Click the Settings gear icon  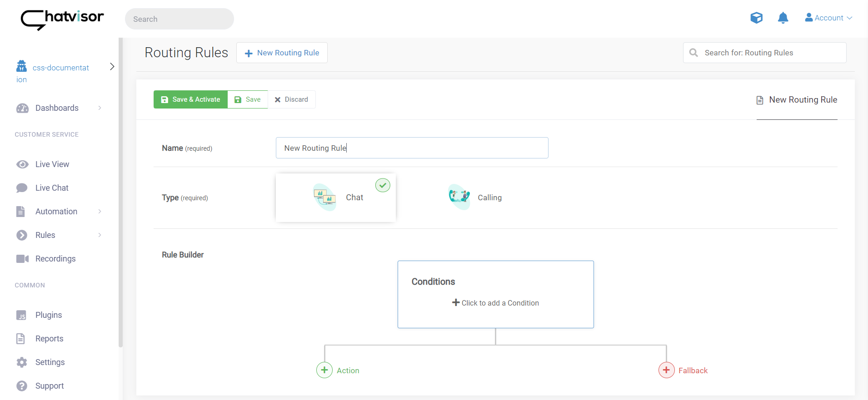22,362
